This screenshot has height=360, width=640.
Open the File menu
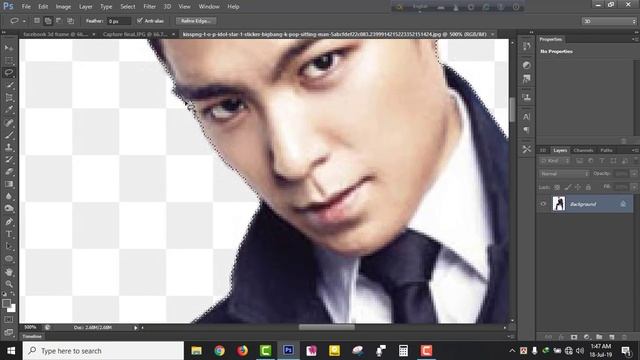(x=26, y=7)
